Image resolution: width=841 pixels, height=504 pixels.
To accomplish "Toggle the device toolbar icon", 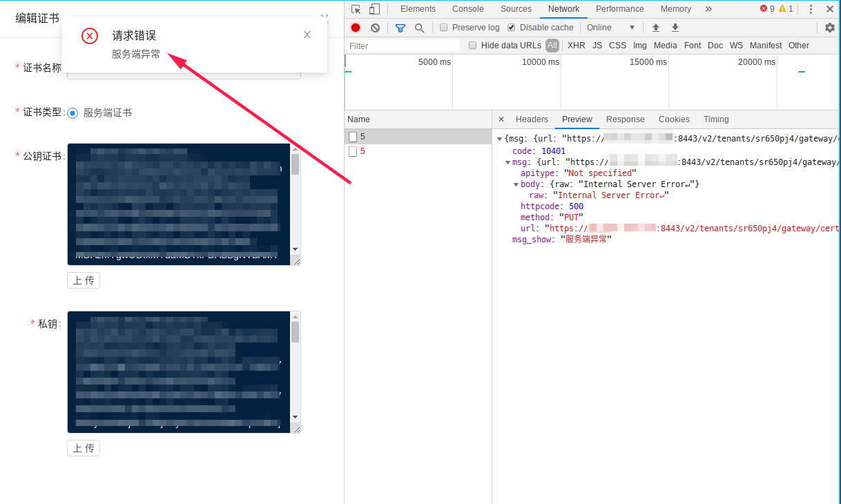I will pos(373,8).
